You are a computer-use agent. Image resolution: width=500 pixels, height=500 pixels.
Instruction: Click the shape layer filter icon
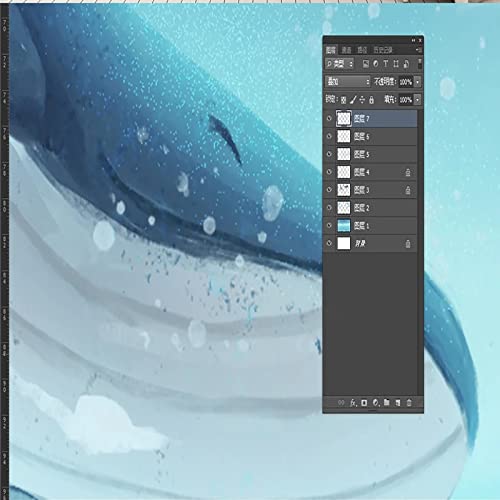(396, 64)
